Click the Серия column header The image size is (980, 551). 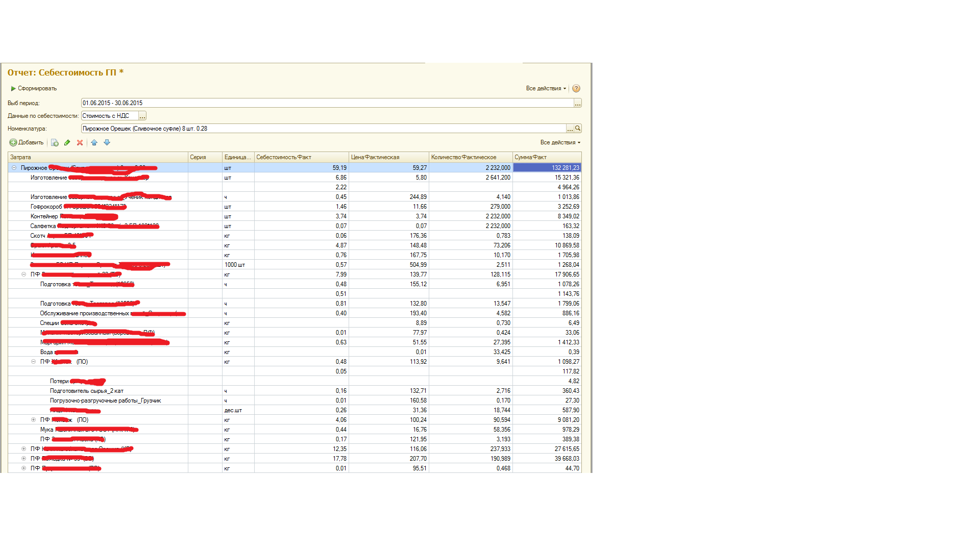[x=205, y=157]
